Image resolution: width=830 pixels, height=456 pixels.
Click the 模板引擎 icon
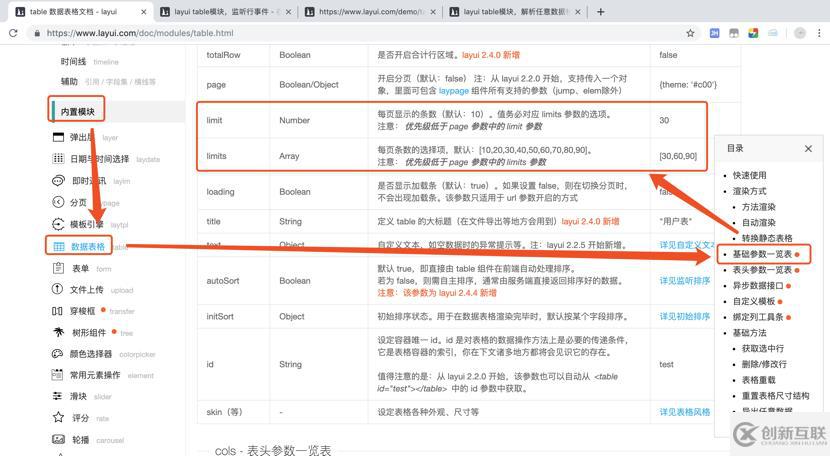tap(58, 224)
